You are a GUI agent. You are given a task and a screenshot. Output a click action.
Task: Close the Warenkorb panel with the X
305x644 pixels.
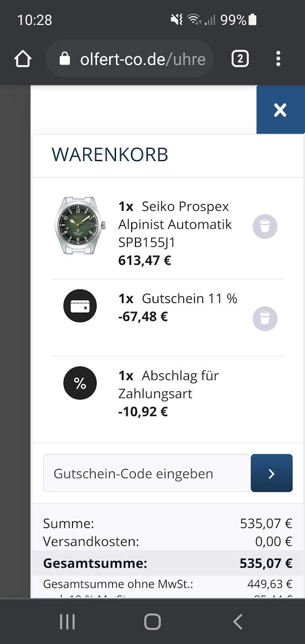(281, 110)
